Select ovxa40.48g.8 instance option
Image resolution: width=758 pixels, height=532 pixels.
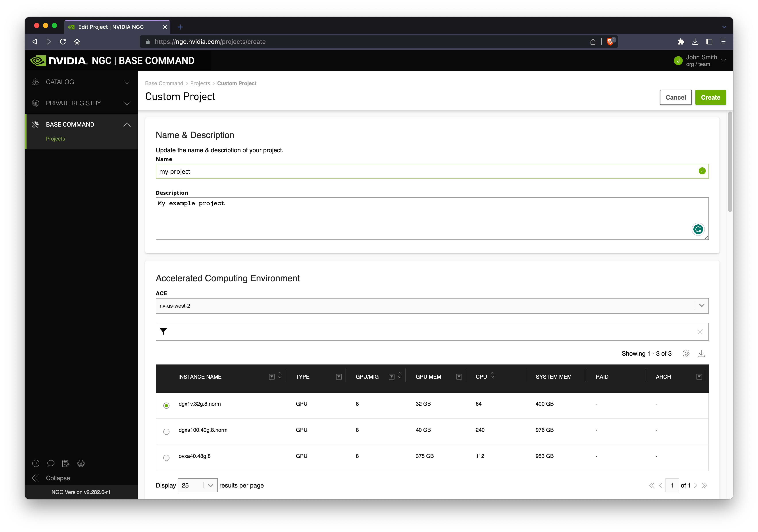pos(166,457)
